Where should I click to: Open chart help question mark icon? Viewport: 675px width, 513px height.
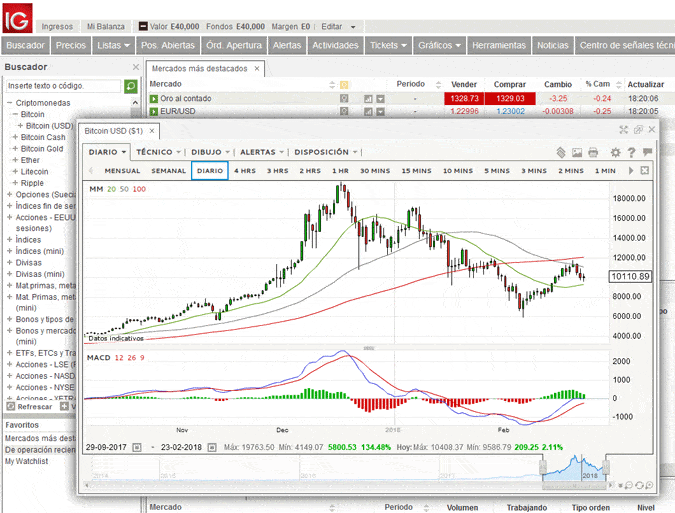pos(632,152)
